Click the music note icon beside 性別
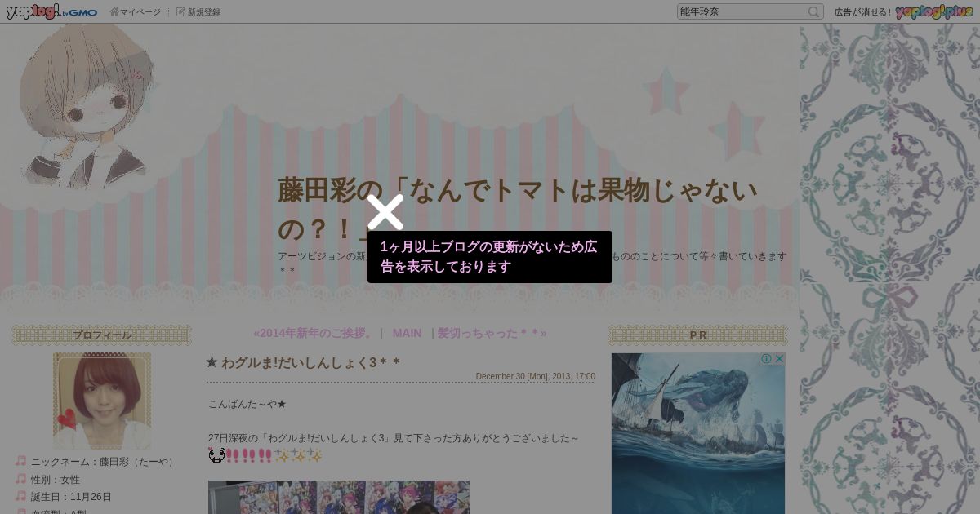Image resolution: width=980 pixels, height=514 pixels. [21, 479]
